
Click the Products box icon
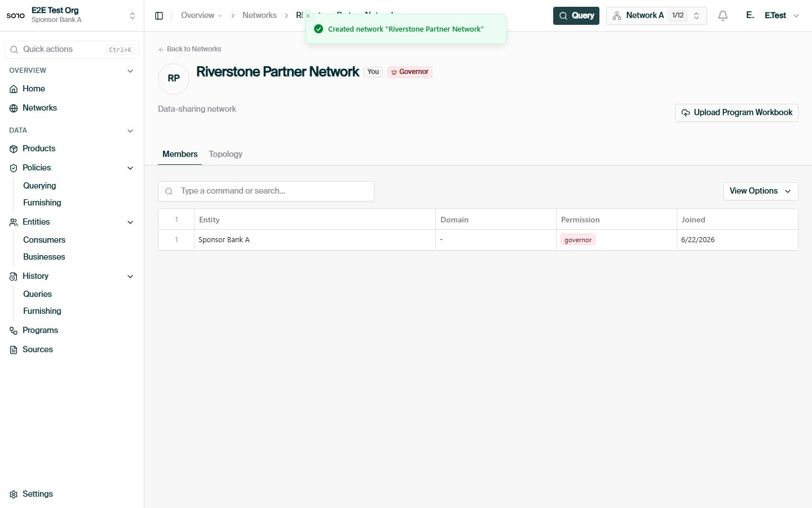click(x=14, y=149)
